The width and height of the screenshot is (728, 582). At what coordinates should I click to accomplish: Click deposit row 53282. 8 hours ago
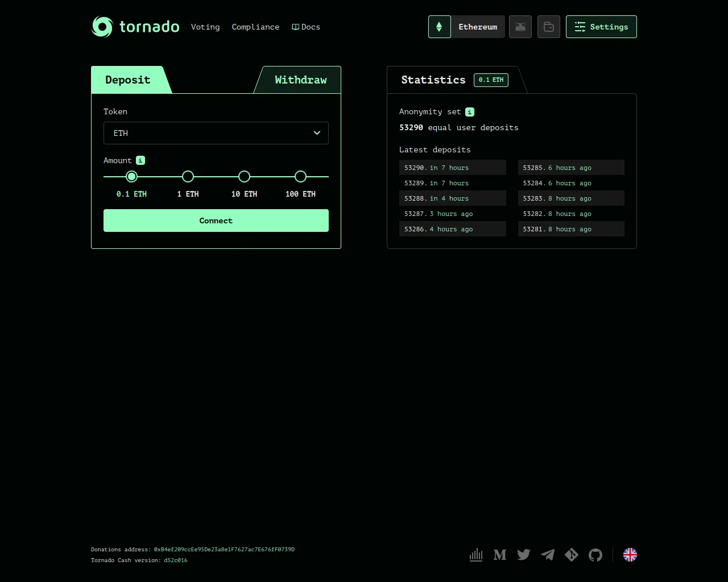(x=571, y=214)
